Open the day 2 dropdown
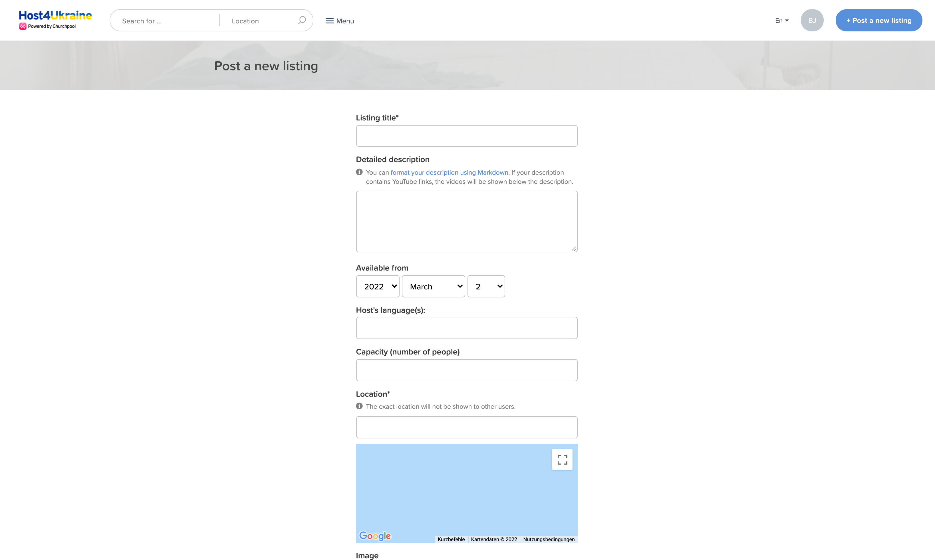The width and height of the screenshot is (935, 560). coord(486,286)
